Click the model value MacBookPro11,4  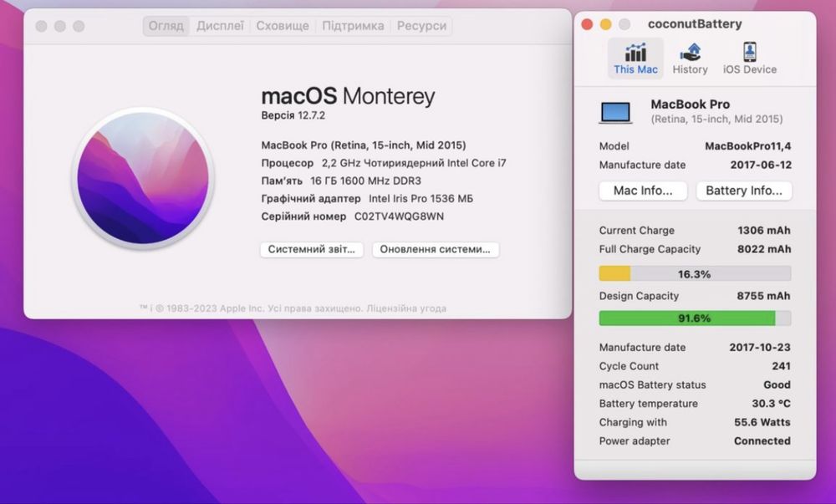(x=748, y=146)
